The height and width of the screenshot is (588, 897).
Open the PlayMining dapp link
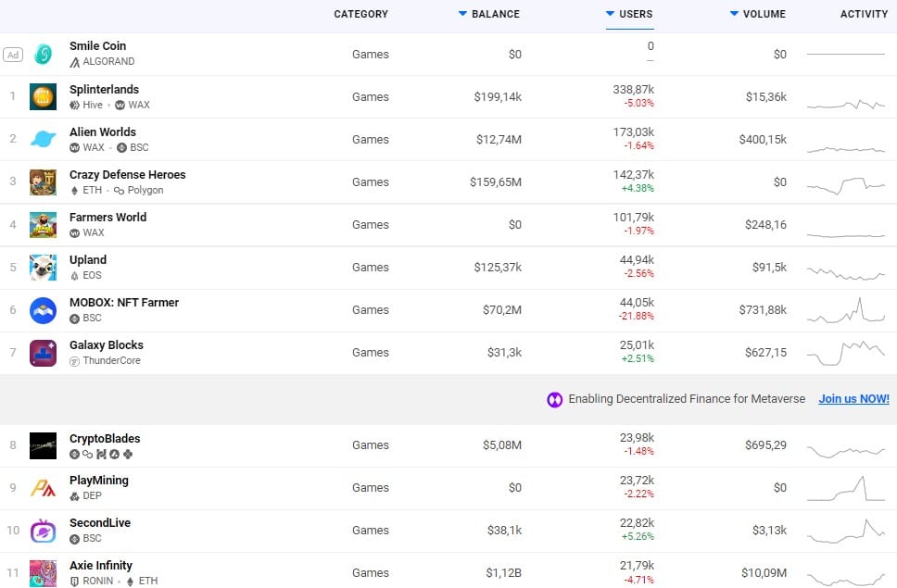pos(99,480)
